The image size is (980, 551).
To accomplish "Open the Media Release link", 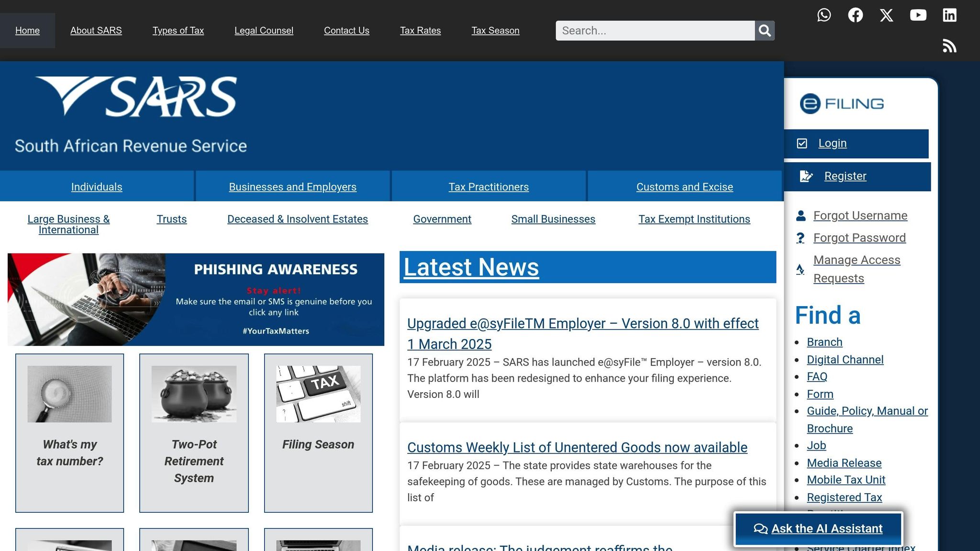I will (x=844, y=463).
